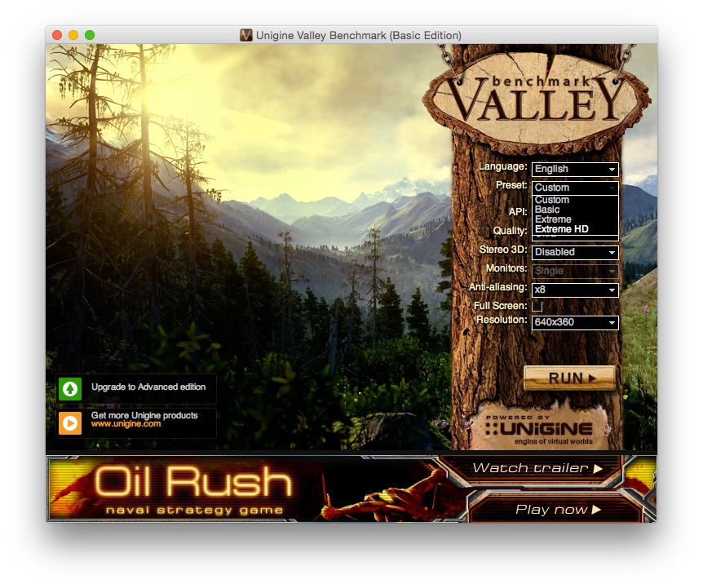Viewport: 703px width, 588px height.
Task: Click the green Upgrade arrow icon
Action: (70, 388)
